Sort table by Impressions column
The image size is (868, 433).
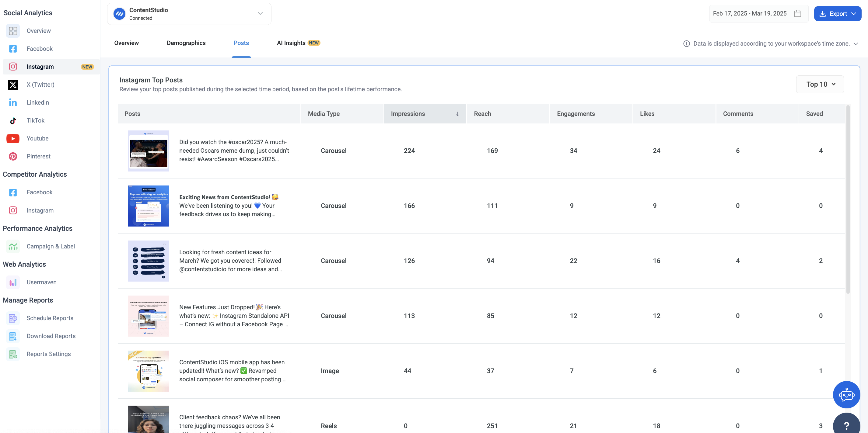(425, 114)
